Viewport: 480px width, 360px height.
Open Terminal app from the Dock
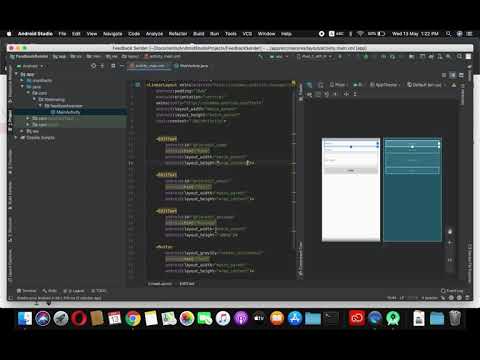[331, 318]
